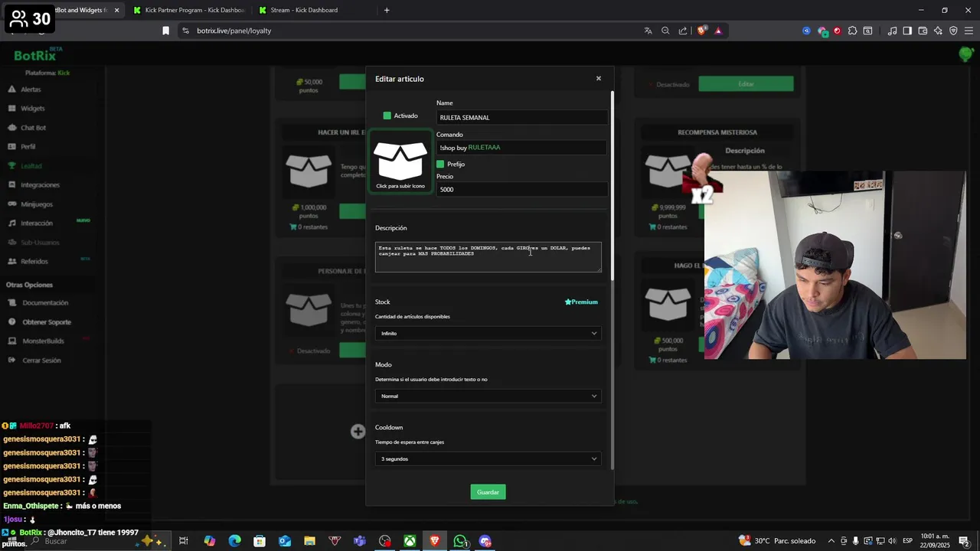Open the Leo AI sparkle icon
Image resolution: width=980 pixels, height=551 pixels.
(x=938, y=31)
